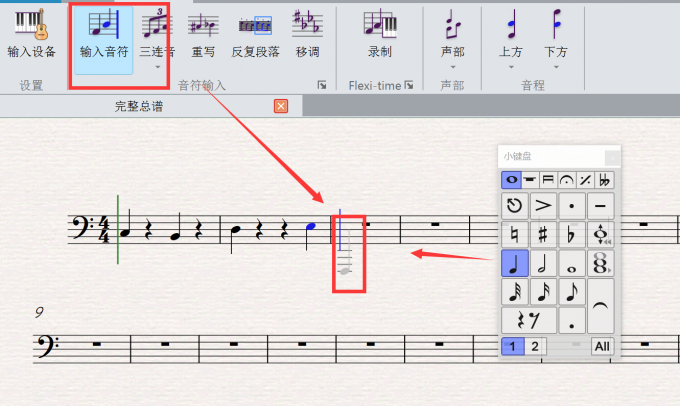Select voice 1 on the keypad
Screen dimensions: 680x406
tap(513, 346)
